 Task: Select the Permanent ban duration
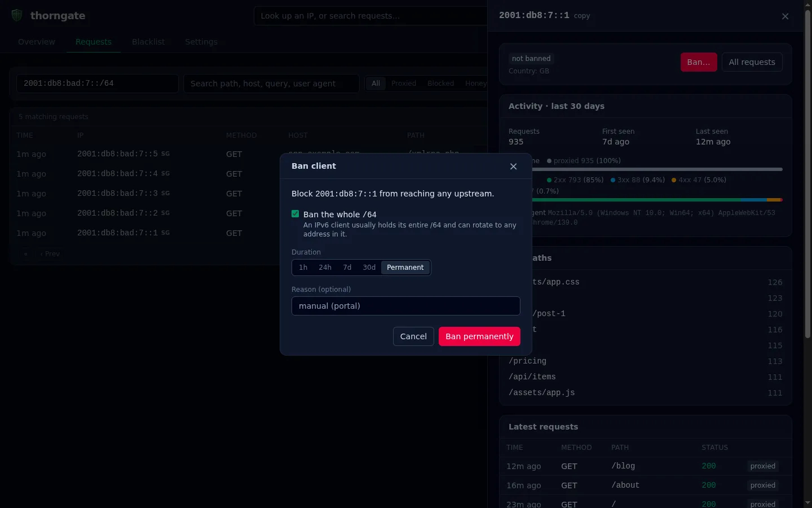click(x=405, y=268)
